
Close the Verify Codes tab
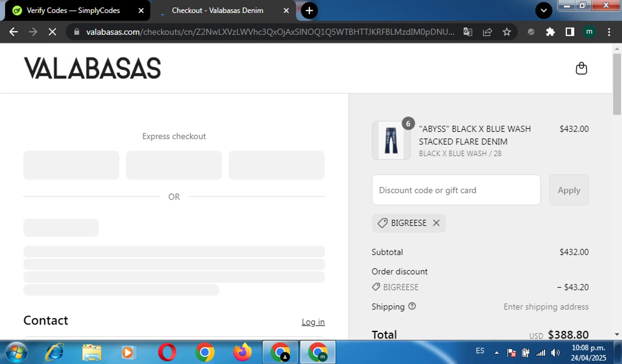(x=141, y=11)
